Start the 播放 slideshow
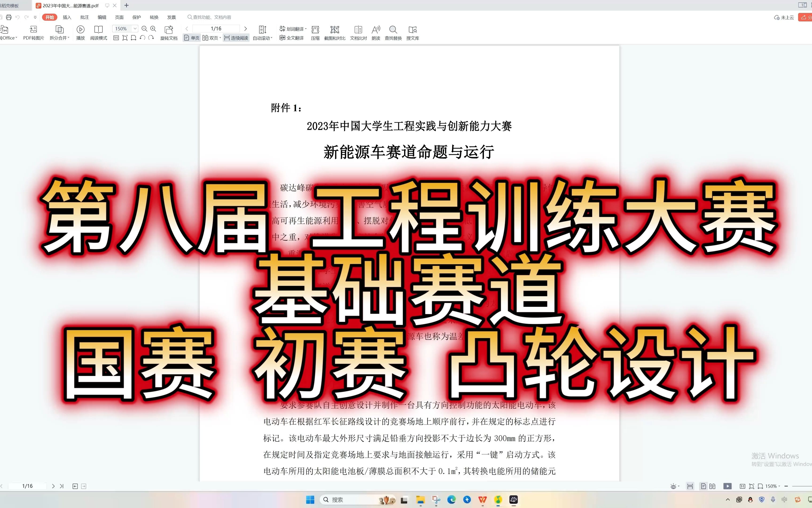This screenshot has width=812, height=508. [x=81, y=33]
